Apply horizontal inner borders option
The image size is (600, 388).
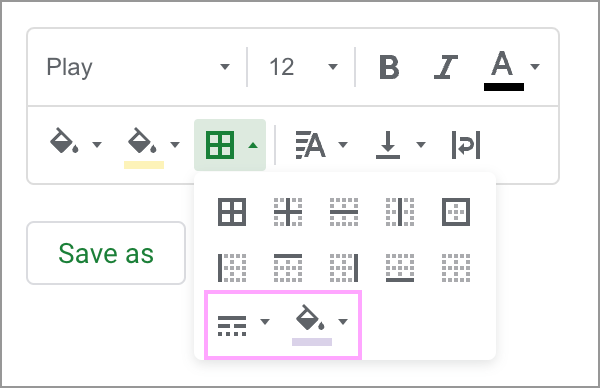[x=344, y=212]
